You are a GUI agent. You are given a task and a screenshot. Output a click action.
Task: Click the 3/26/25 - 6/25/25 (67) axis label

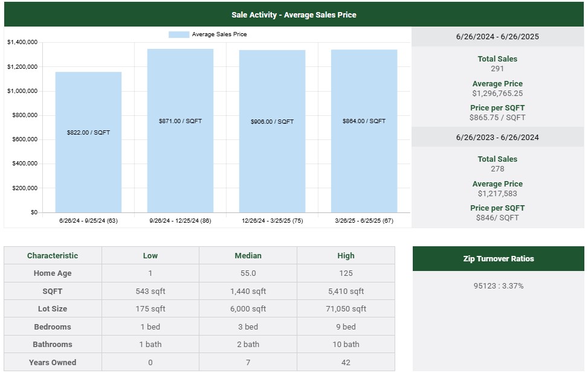click(364, 221)
